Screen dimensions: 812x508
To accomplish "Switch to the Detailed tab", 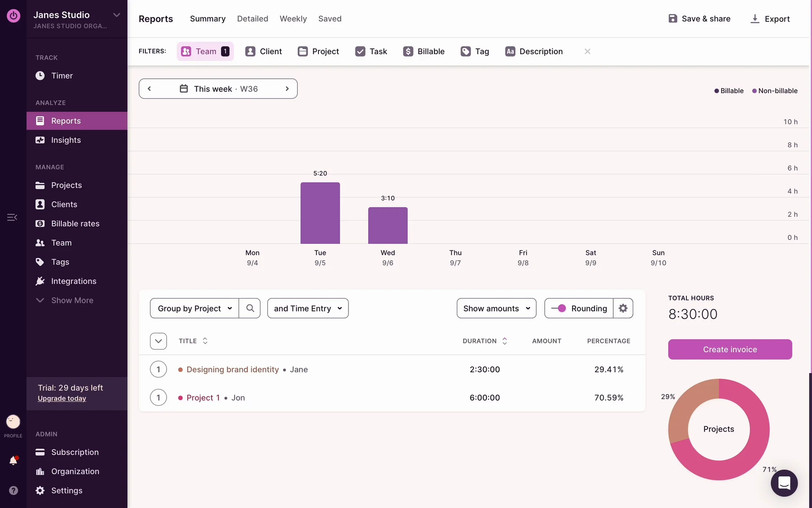I will point(252,19).
